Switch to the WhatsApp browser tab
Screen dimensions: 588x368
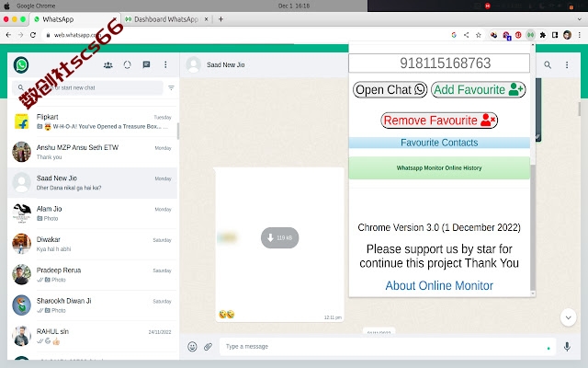73,19
